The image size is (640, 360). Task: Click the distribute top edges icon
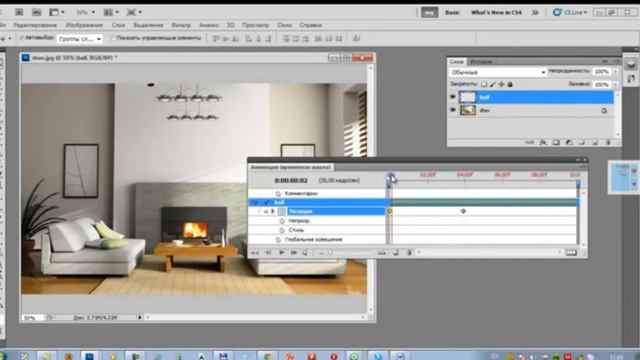[x=286, y=38]
